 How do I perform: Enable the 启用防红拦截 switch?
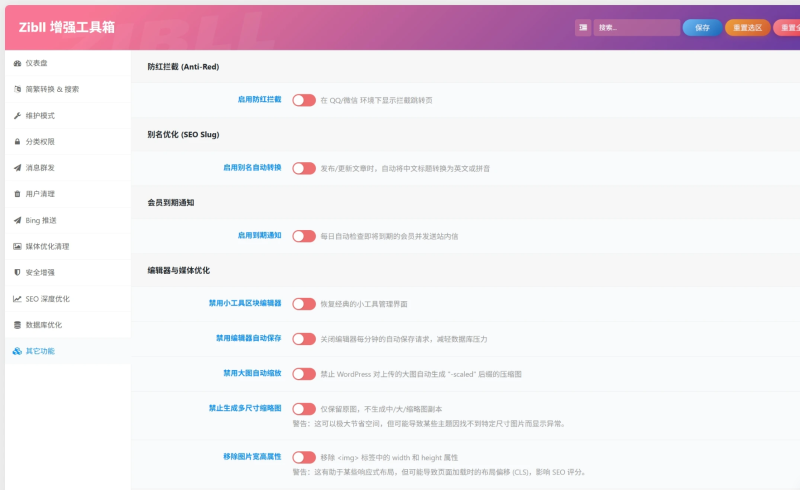[304, 100]
